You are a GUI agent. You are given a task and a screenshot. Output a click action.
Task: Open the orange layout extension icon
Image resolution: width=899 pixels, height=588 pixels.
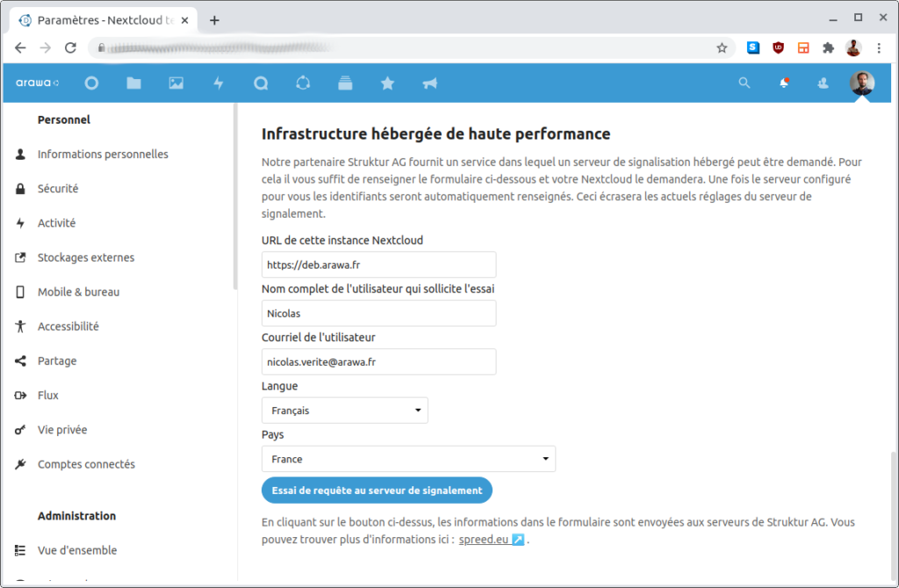click(x=803, y=48)
